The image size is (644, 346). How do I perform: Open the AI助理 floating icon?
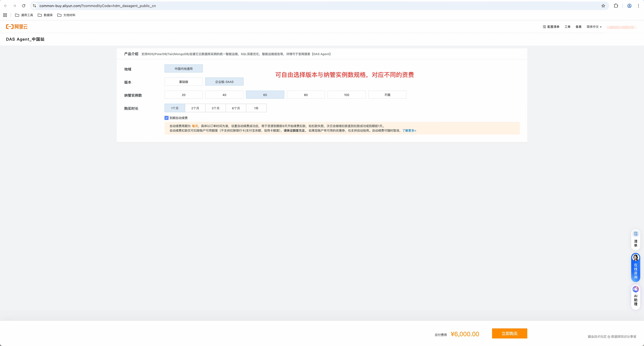635,289
